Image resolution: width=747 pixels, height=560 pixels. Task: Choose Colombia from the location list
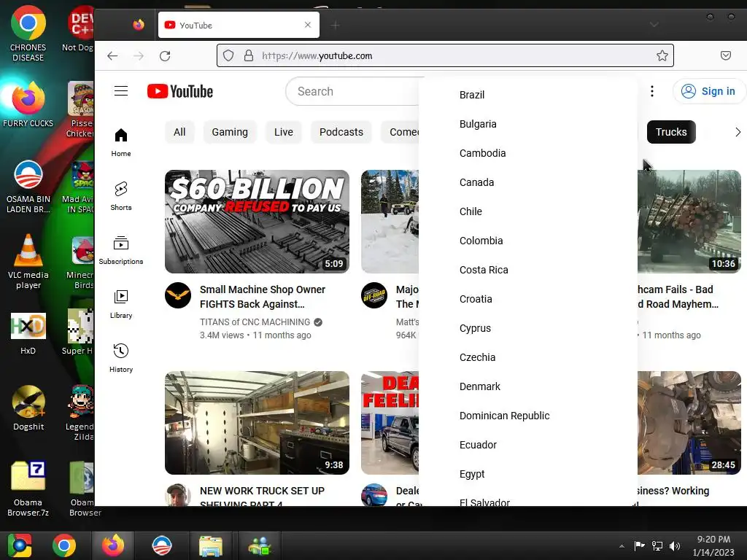(x=528, y=241)
